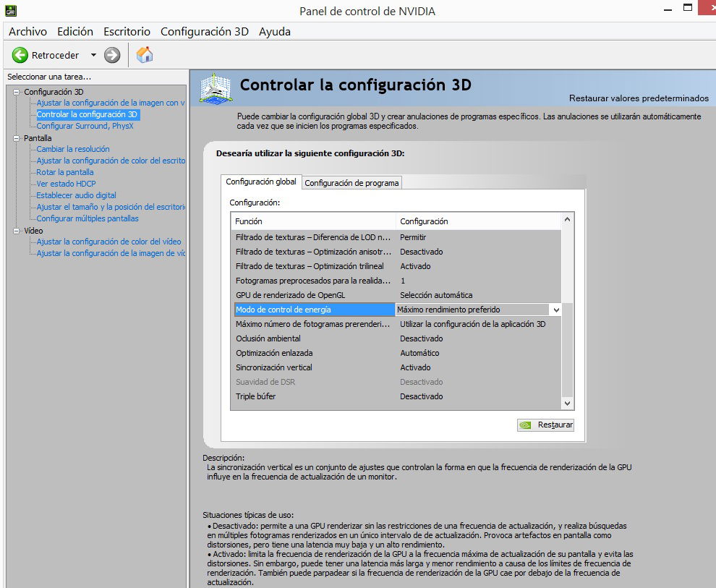Switch to the Configuración de programa tab
This screenshot has height=588, width=716.
tap(351, 183)
